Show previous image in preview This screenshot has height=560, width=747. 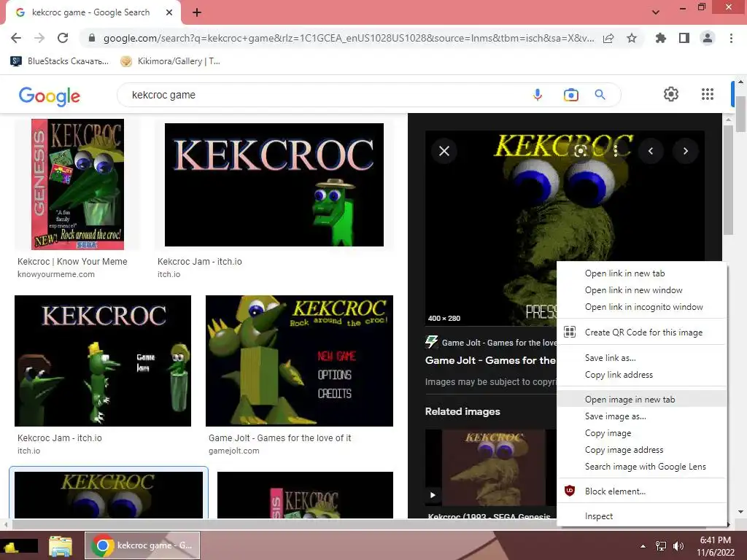click(x=651, y=151)
